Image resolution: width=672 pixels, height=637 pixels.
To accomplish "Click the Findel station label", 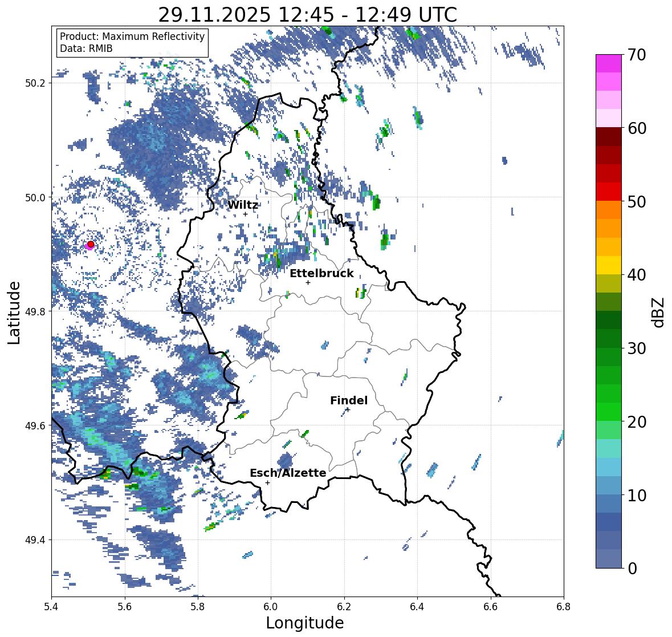I will [349, 400].
